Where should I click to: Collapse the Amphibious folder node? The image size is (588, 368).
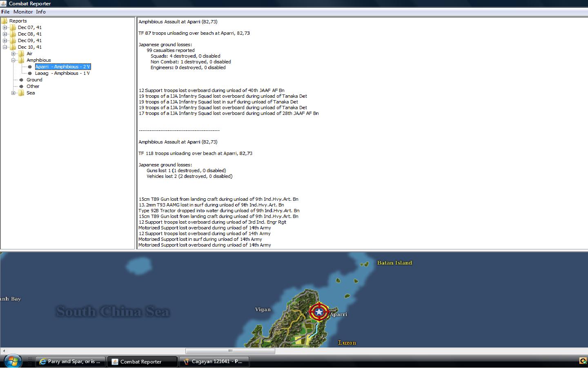pyautogui.click(x=13, y=60)
